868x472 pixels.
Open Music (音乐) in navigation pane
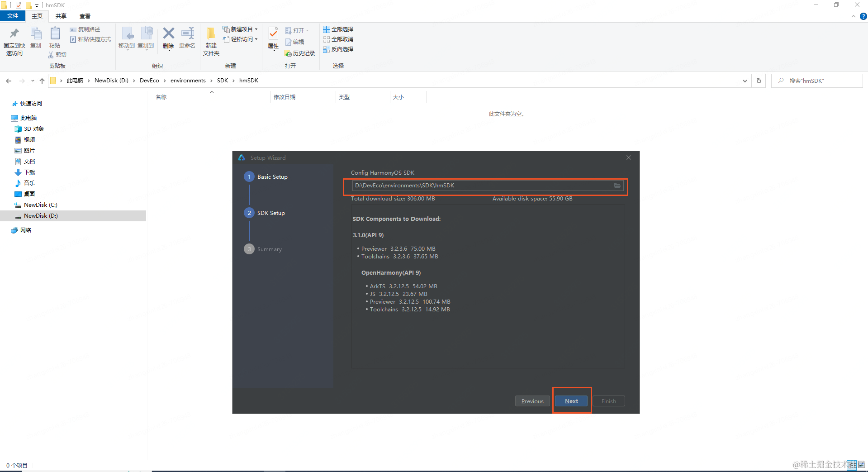25,183
